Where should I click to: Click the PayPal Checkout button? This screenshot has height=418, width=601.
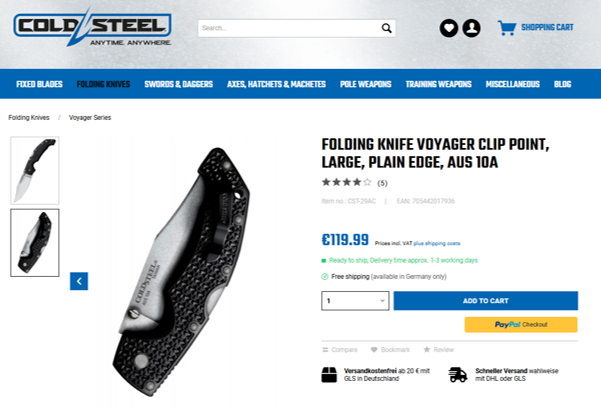point(521,325)
